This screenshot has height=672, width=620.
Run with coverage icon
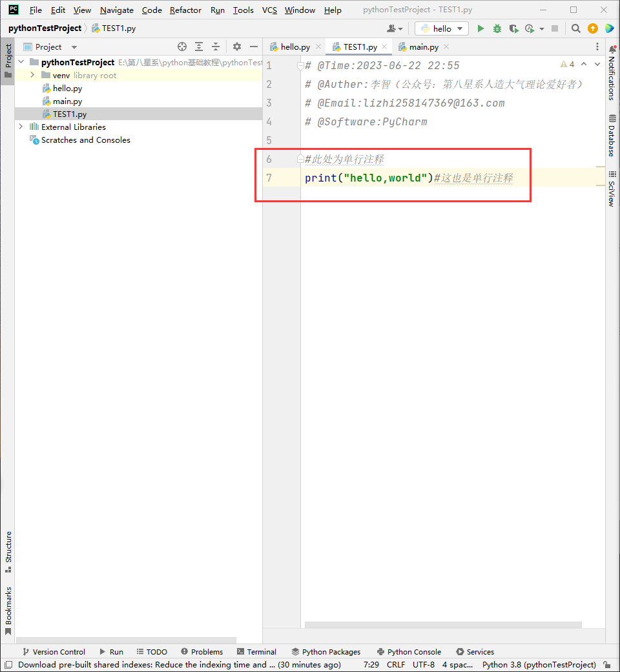pyautogui.click(x=513, y=28)
